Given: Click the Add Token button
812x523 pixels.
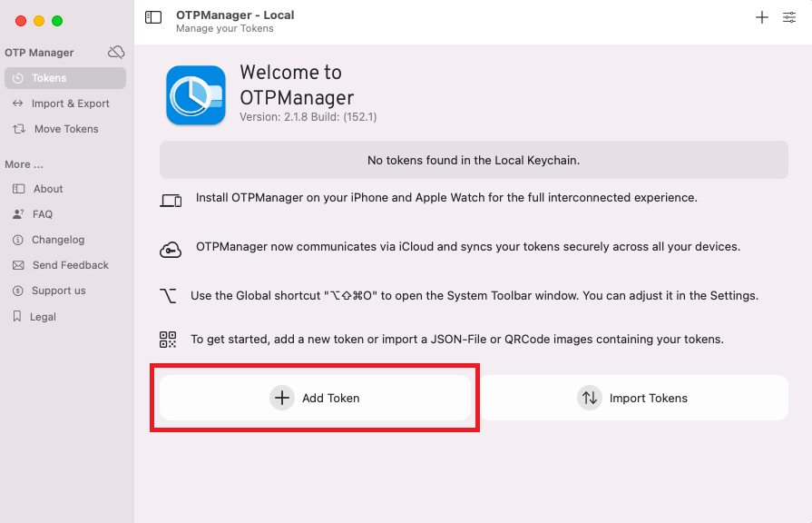Looking at the screenshot, I should (x=315, y=398).
